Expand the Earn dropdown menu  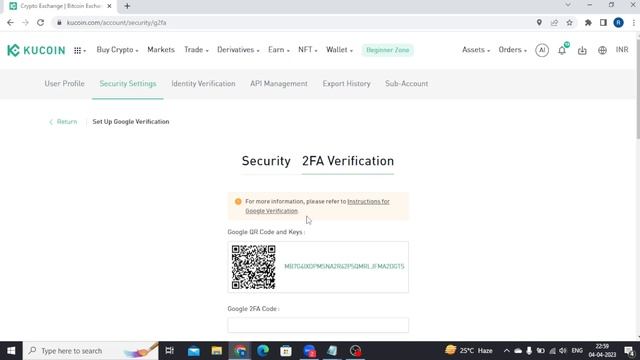point(279,50)
